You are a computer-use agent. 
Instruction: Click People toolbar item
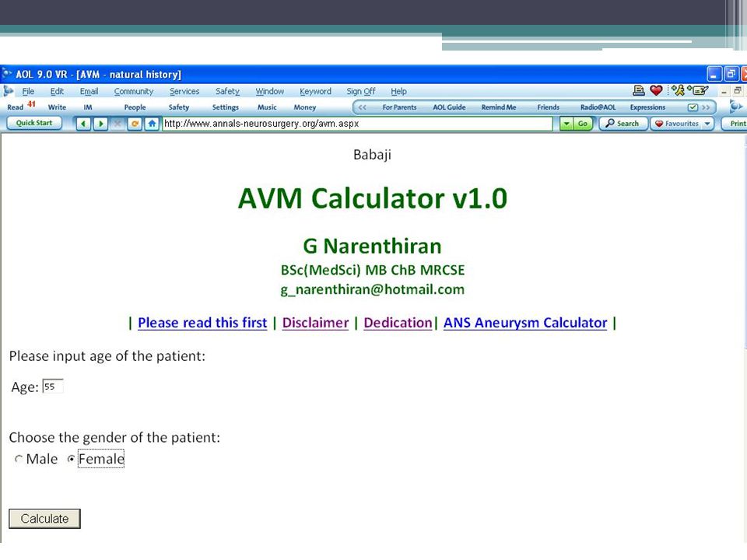pos(135,107)
